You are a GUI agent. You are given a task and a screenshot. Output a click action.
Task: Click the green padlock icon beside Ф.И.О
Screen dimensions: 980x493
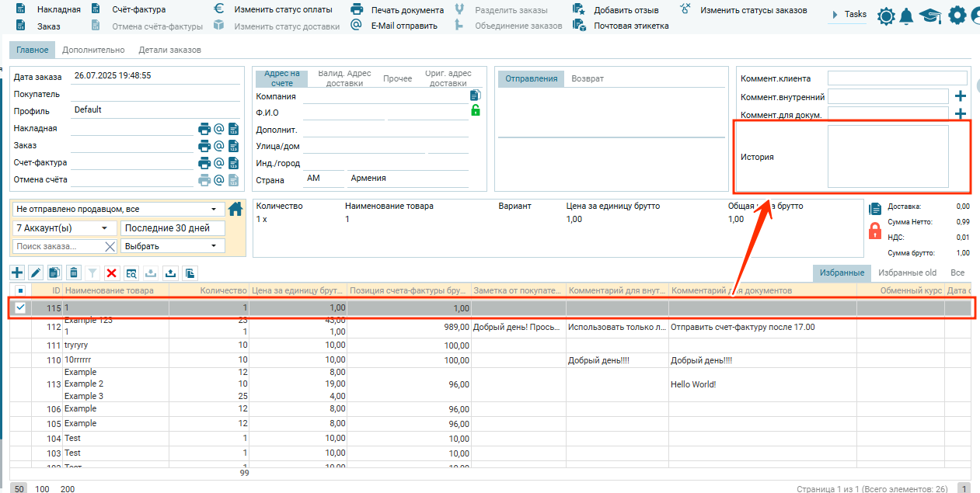[x=476, y=110]
